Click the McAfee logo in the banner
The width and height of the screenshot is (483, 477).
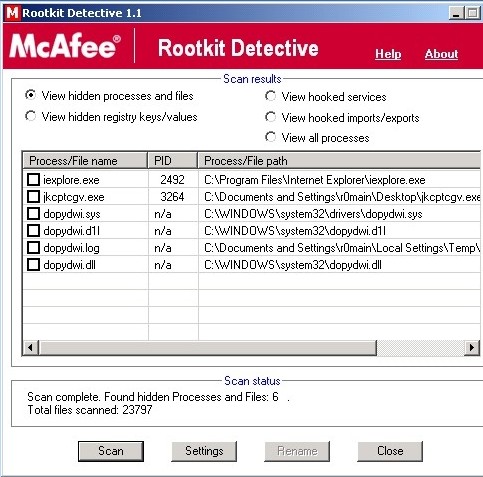coord(65,46)
